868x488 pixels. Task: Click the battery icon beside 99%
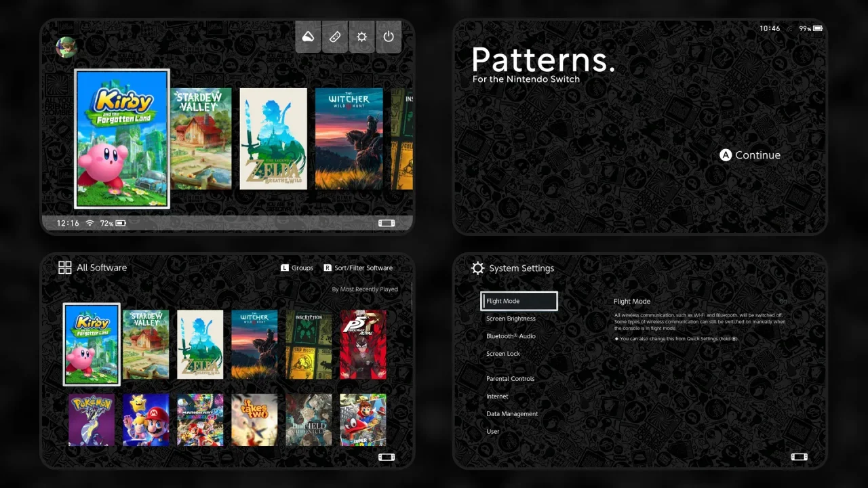(818, 28)
